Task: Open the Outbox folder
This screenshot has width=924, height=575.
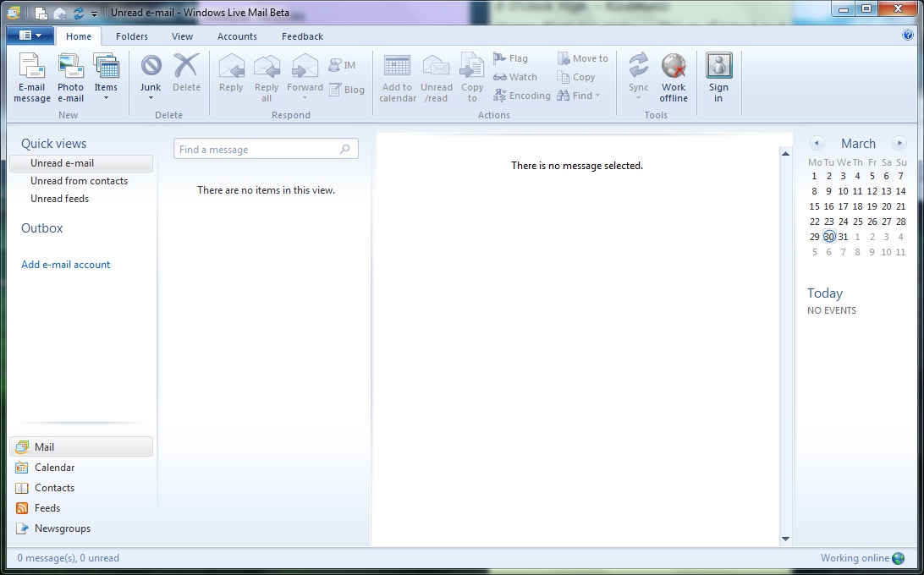Action: click(41, 228)
